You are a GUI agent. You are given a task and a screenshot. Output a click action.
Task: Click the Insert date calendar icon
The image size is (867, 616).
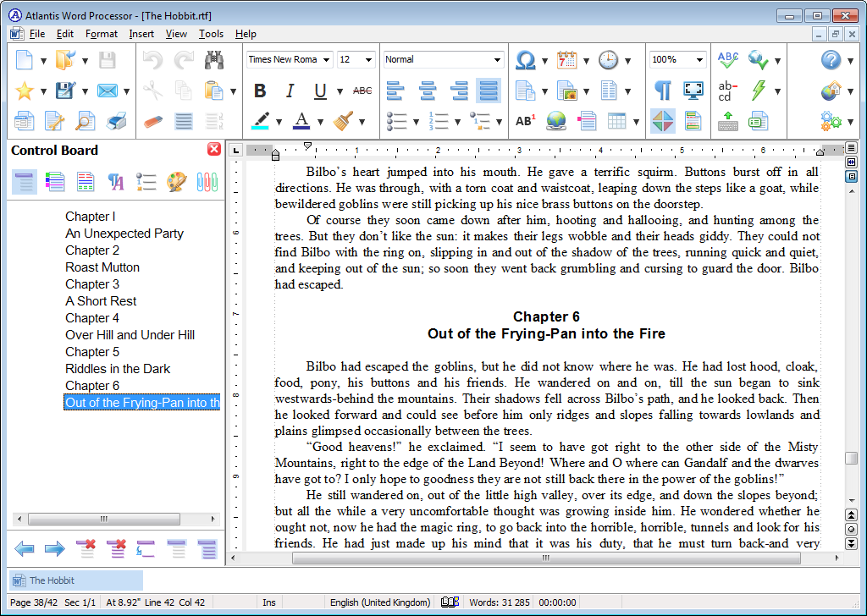coord(566,60)
